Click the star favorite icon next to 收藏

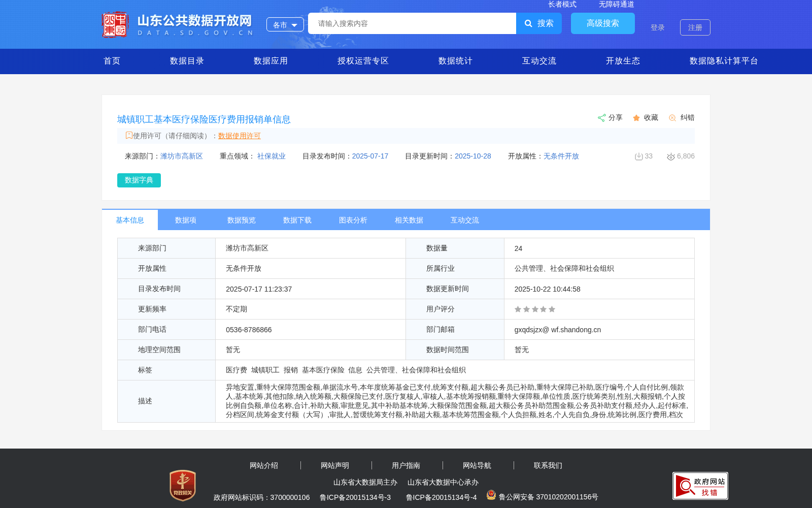tap(636, 118)
